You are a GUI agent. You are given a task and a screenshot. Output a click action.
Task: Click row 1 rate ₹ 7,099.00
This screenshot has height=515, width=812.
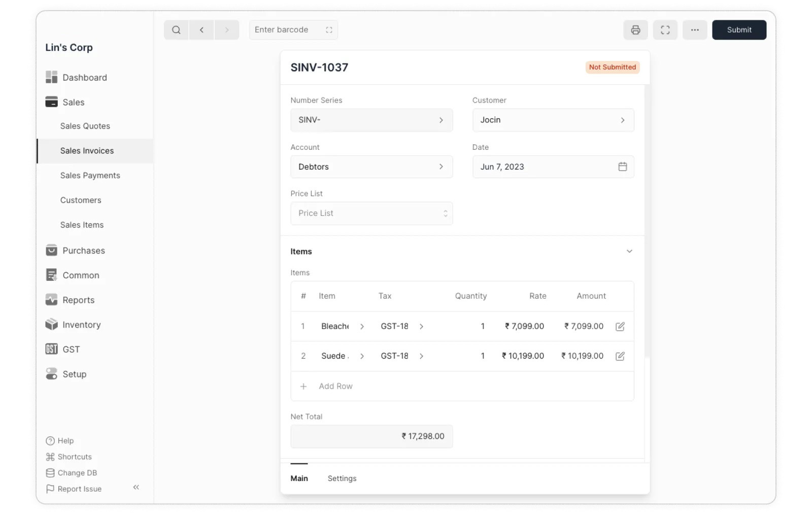coord(524,327)
